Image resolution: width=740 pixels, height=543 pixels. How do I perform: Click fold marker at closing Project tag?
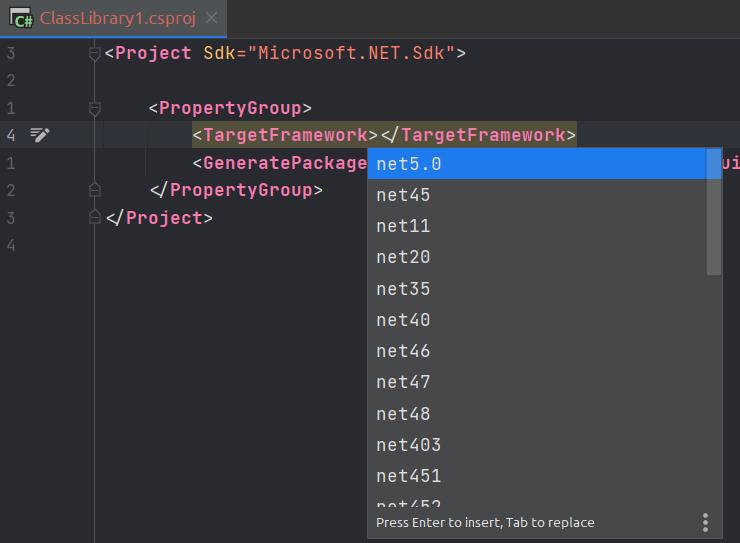click(95, 217)
